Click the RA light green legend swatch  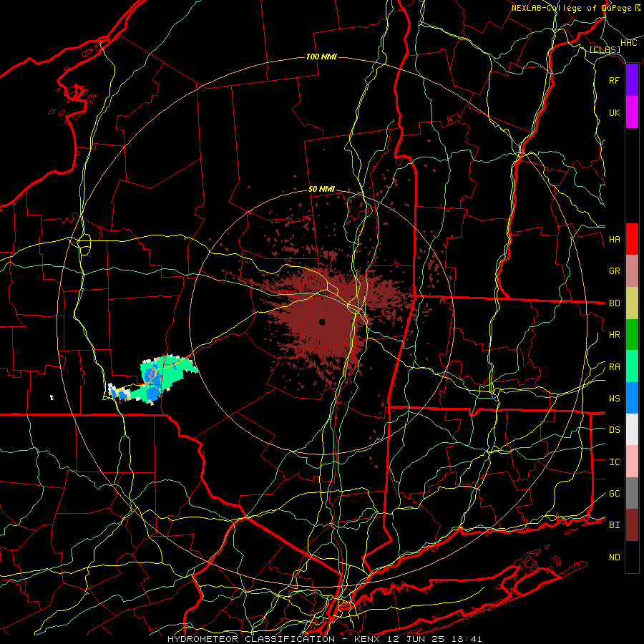pyautogui.click(x=632, y=366)
